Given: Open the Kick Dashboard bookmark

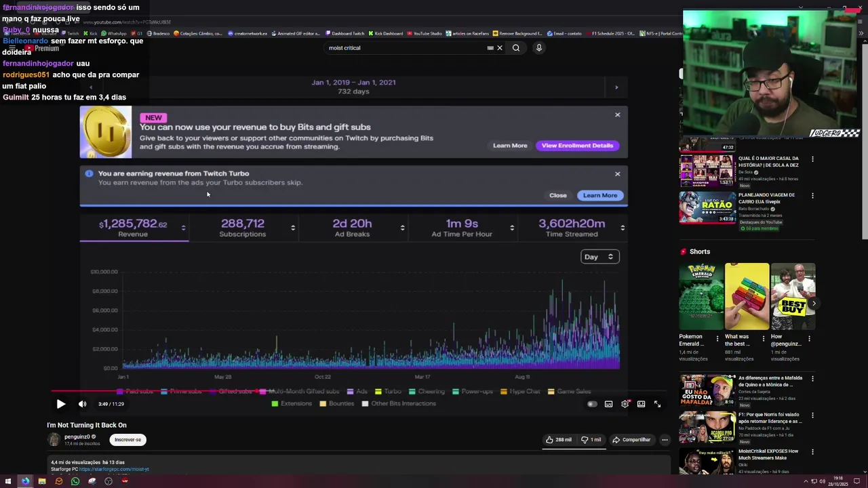Looking at the screenshot, I should coord(386,33).
